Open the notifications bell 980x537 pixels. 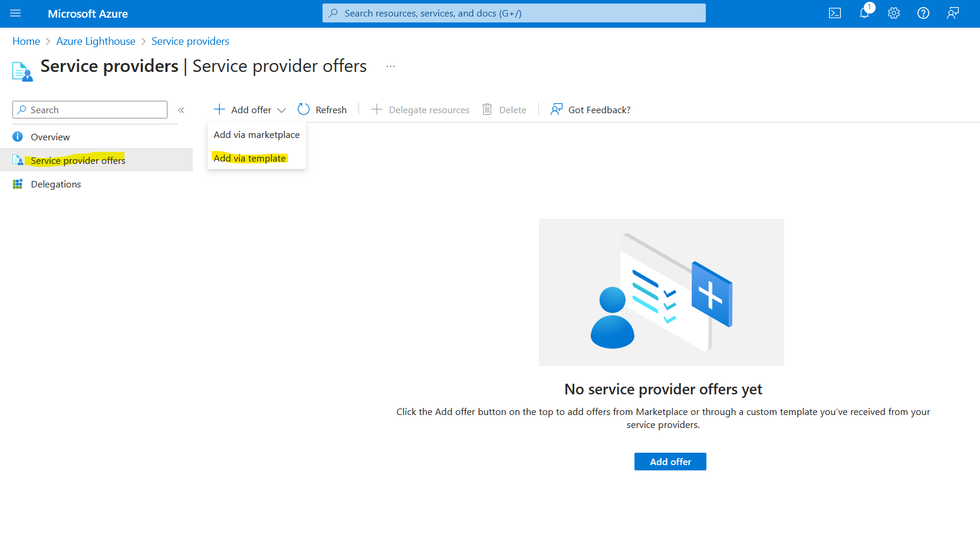[864, 14]
